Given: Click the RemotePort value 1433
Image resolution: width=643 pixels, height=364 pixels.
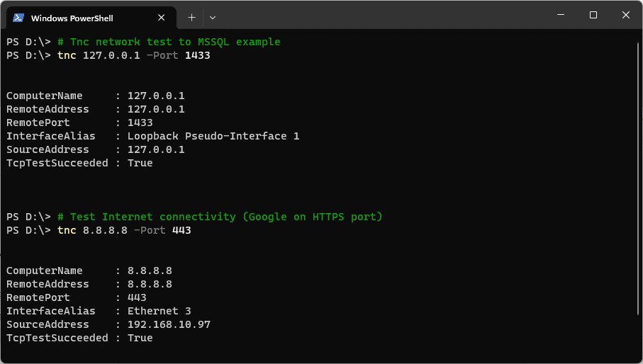Looking at the screenshot, I should coord(140,123).
